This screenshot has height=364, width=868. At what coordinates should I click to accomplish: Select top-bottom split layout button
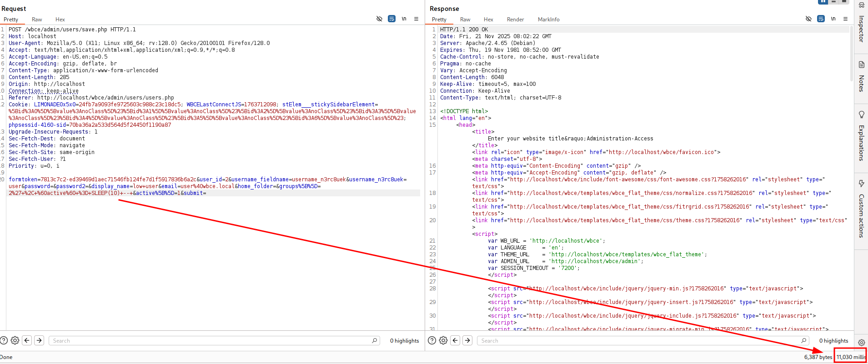click(834, 1)
